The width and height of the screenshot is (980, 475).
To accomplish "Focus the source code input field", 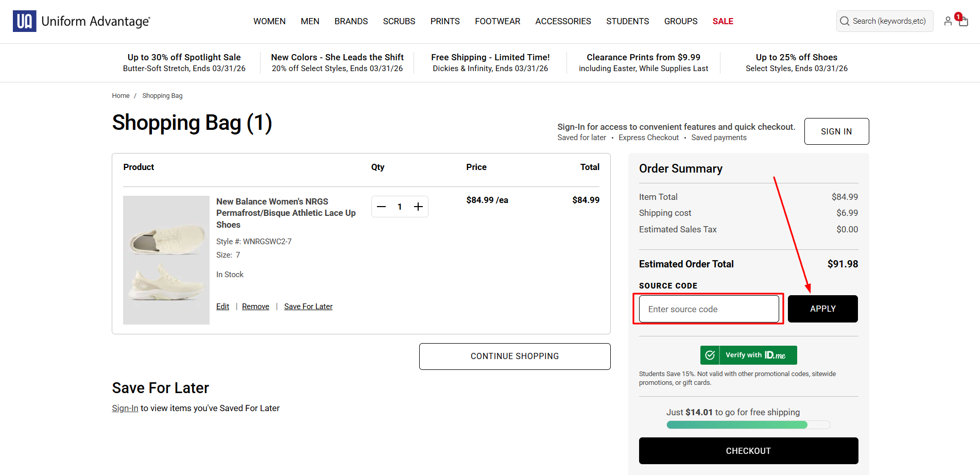I will [709, 309].
